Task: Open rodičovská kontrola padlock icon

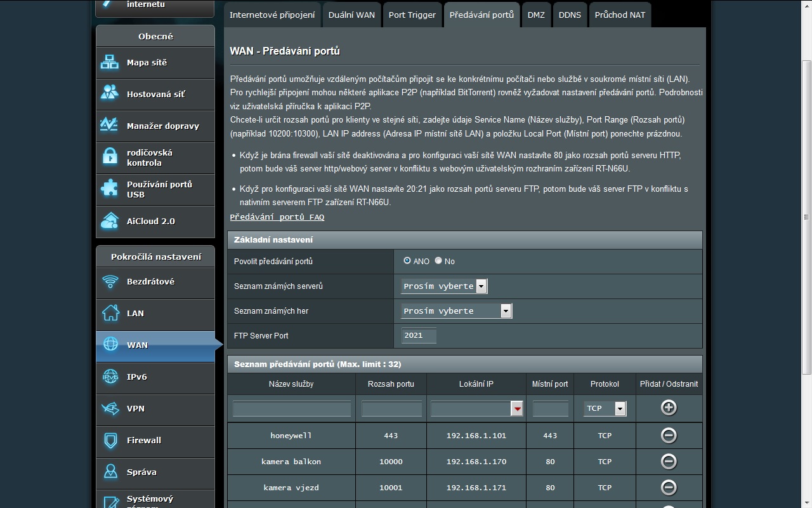Action: click(110, 157)
